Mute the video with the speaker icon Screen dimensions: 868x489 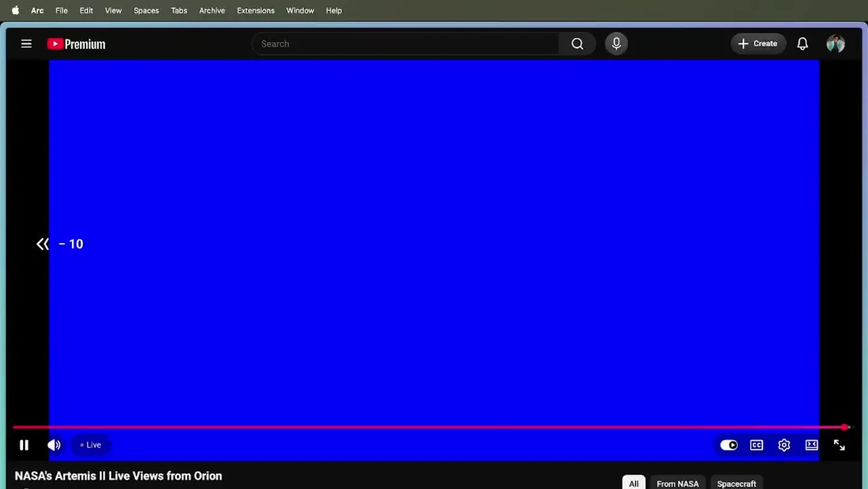54,445
